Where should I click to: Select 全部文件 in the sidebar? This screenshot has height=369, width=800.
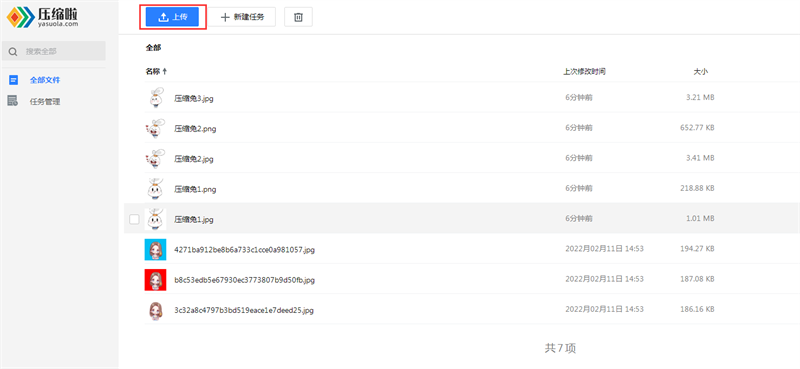pyautogui.click(x=45, y=80)
